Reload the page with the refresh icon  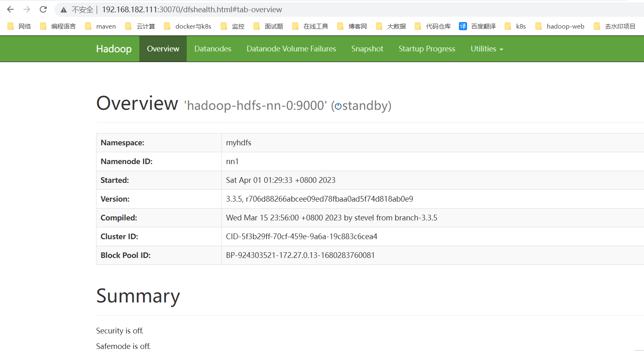click(x=43, y=9)
